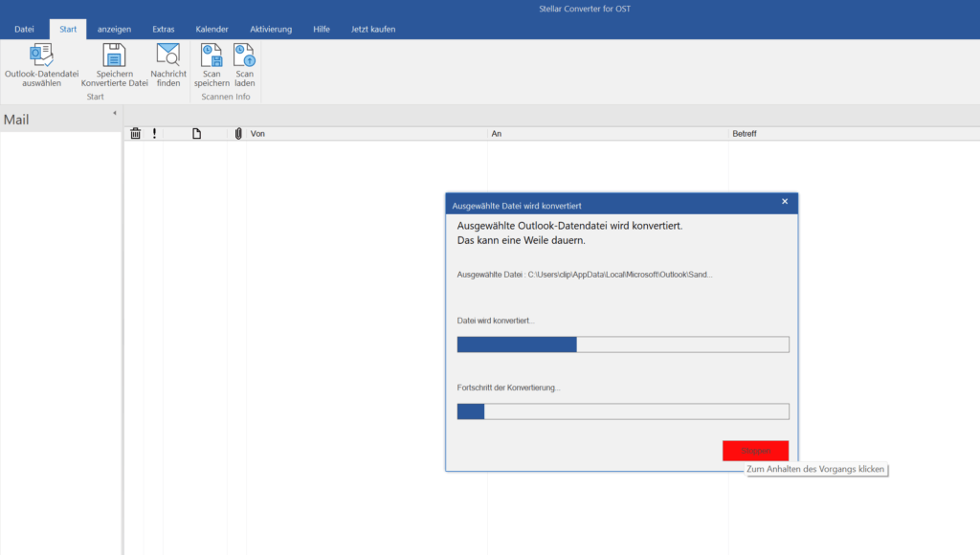Open the Datei menu
The height and width of the screenshot is (555, 980).
(x=24, y=29)
